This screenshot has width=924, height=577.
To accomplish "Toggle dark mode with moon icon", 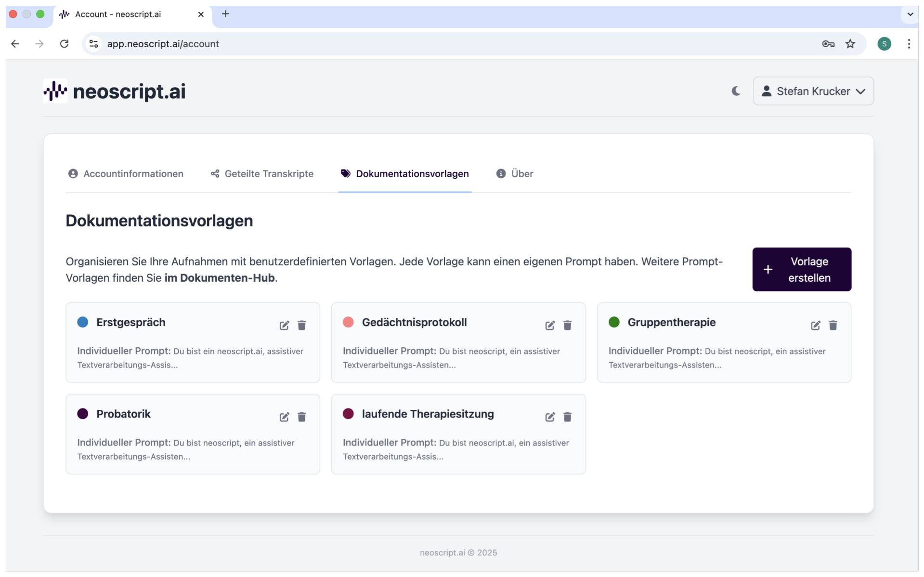I will pos(736,91).
